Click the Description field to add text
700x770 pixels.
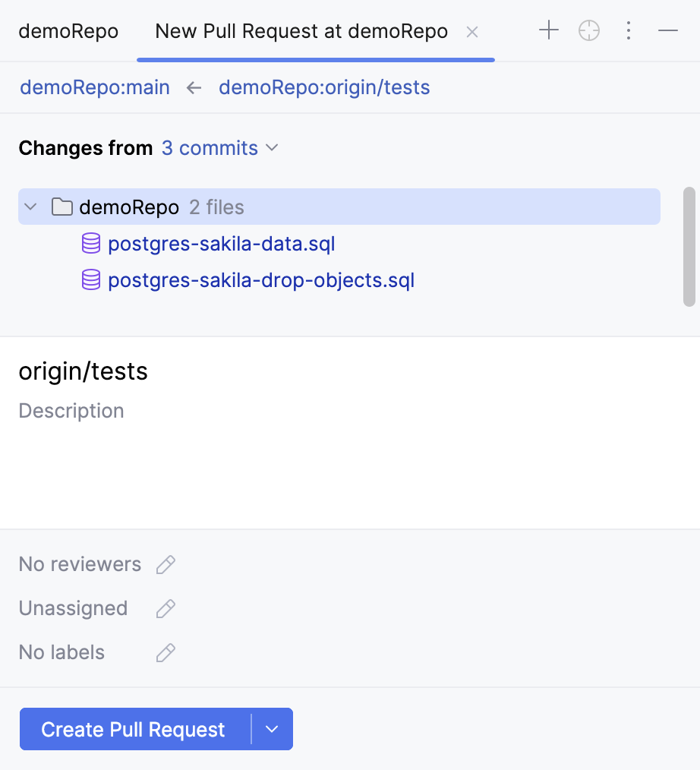[x=71, y=411]
